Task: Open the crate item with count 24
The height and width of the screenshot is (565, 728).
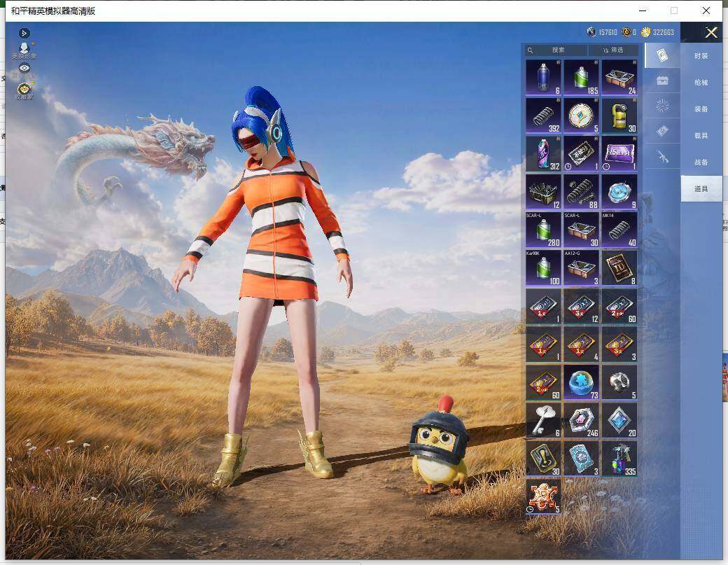Action: (x=619, y=77)
